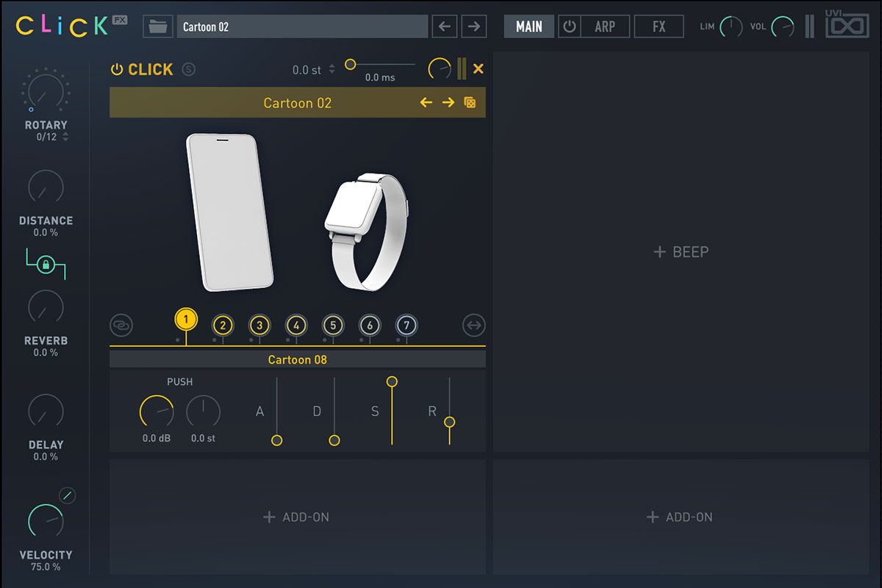The image size is (882, 588).
Task: Click the DISTANCE knob
Action: point(46,187)
